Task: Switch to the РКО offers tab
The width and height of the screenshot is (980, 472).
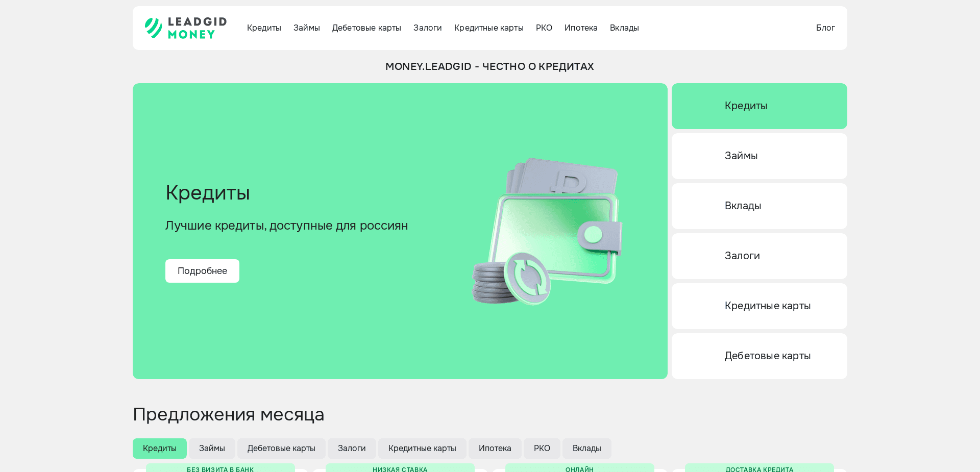Action: pos(542,449)
